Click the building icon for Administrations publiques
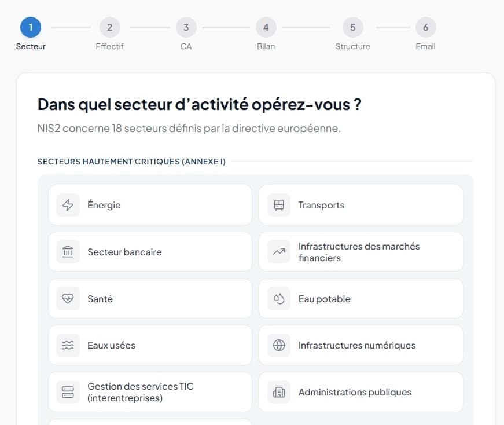 pos(279,392)
